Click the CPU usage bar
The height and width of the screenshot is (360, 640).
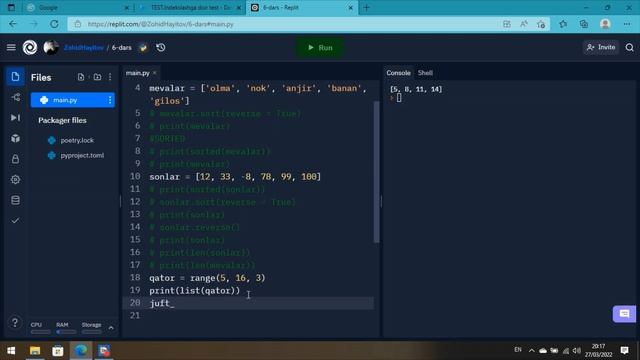click(x=41, y=332)
